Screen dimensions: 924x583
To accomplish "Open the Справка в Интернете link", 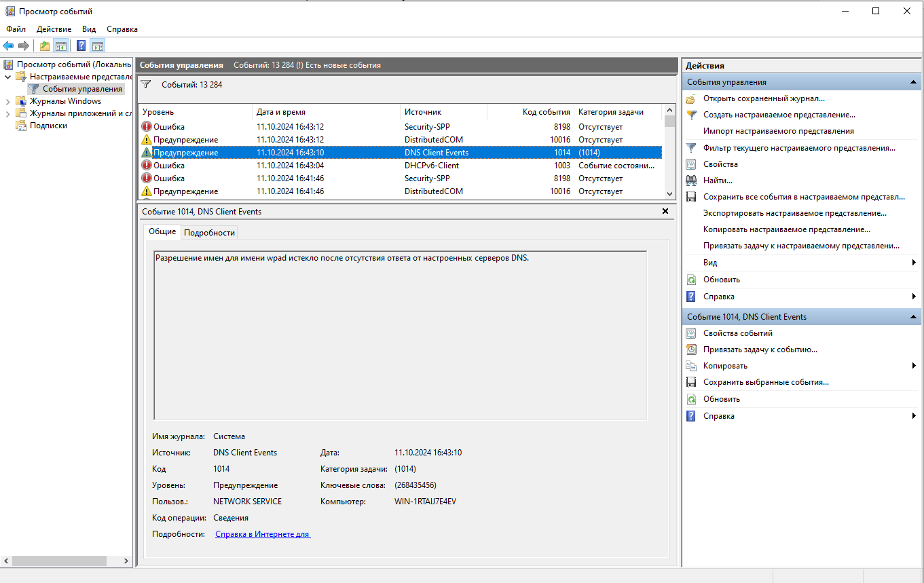I will (x=263, y=534).
